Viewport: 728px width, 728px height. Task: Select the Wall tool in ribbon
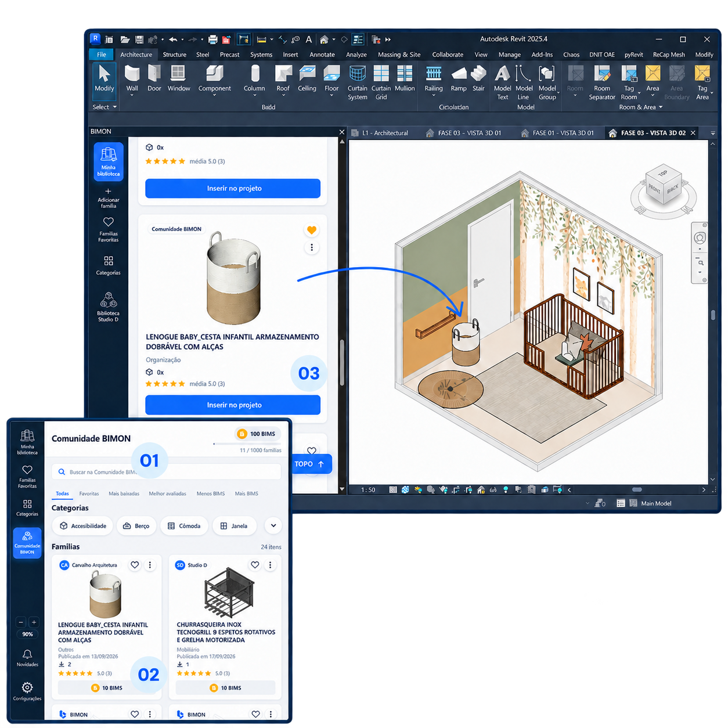(x=132, y=78)
